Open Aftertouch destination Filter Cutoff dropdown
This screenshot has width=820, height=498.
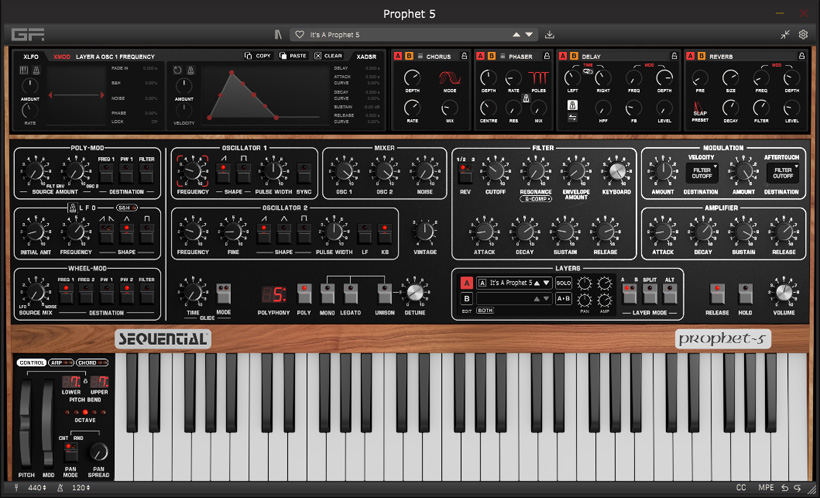coord(782,173)
